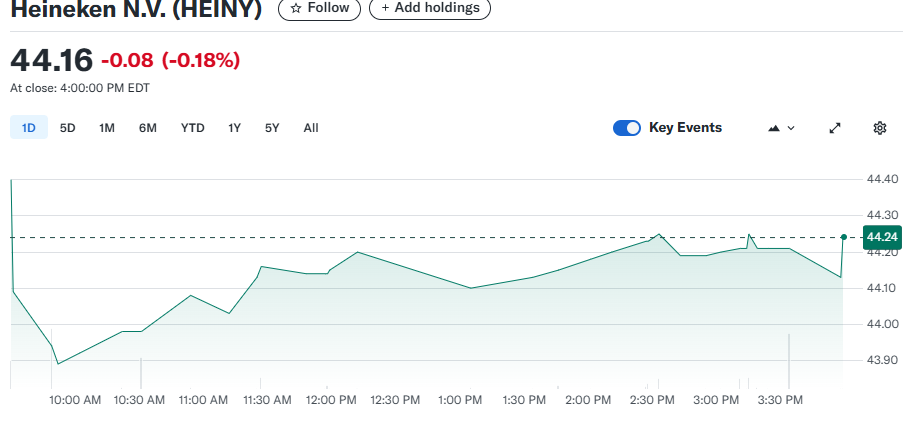Select the All time range
This screenshot has height=423, width=913.
click(311, 128)
